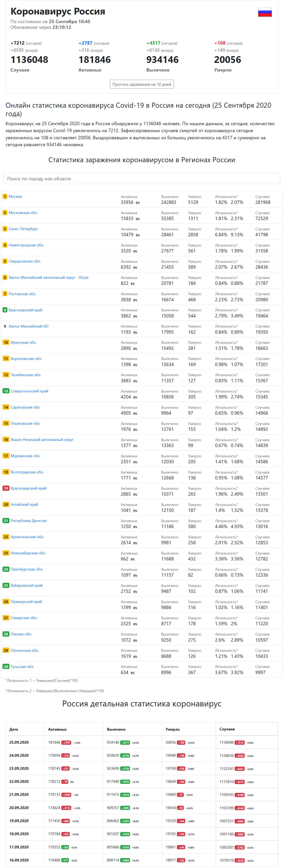Click the red +2787 active badge for 25.09.2020
Viewport: 284px width, 868px height.
point(66,743)
